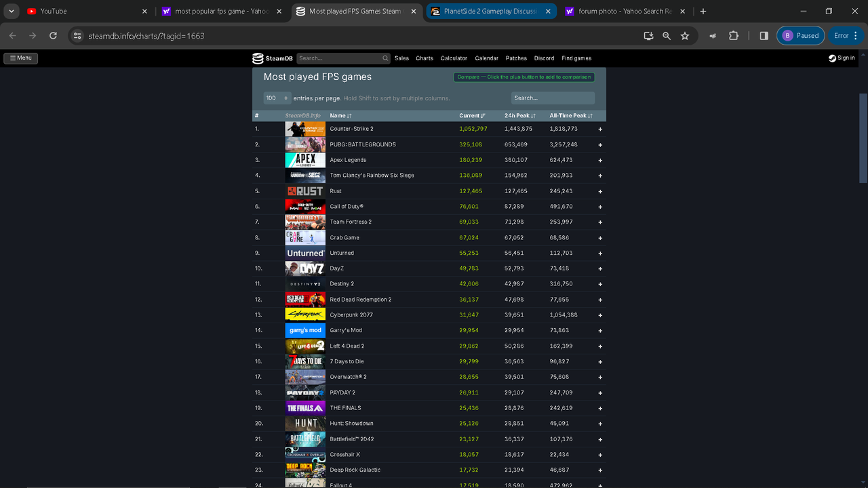Image resolution: width=868 pixels, height=488 pixels.
Task: Open the Calendar menu item
Action: [486, 58]
